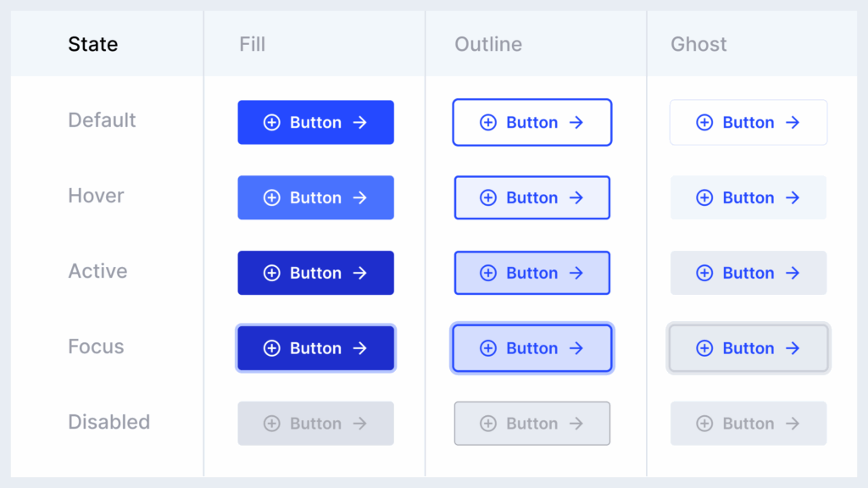868x488 pixels.
Task: Select the Ghost column header
Action: pos(698,44)
